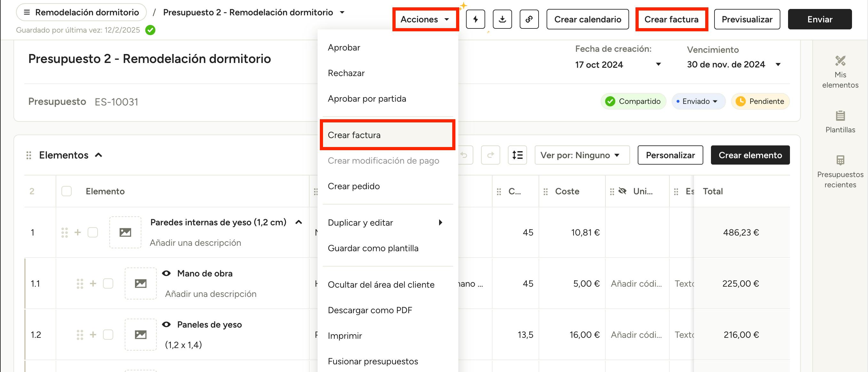This screenshot has width=868, height=372.
Task: Click Añadir una descripción under Mano de obra
Action: [x=210, y=294]
